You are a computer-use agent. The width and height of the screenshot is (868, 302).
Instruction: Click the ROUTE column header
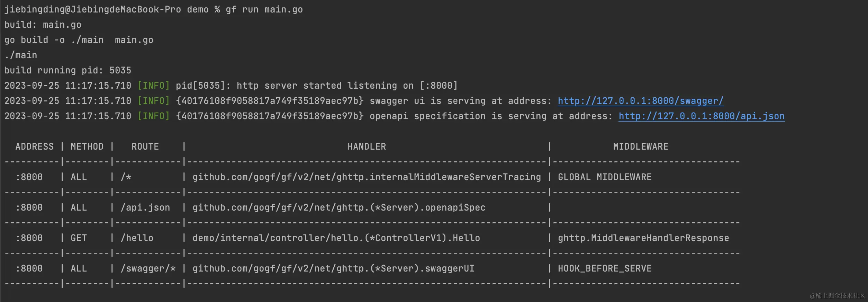(x=145, y=146)
